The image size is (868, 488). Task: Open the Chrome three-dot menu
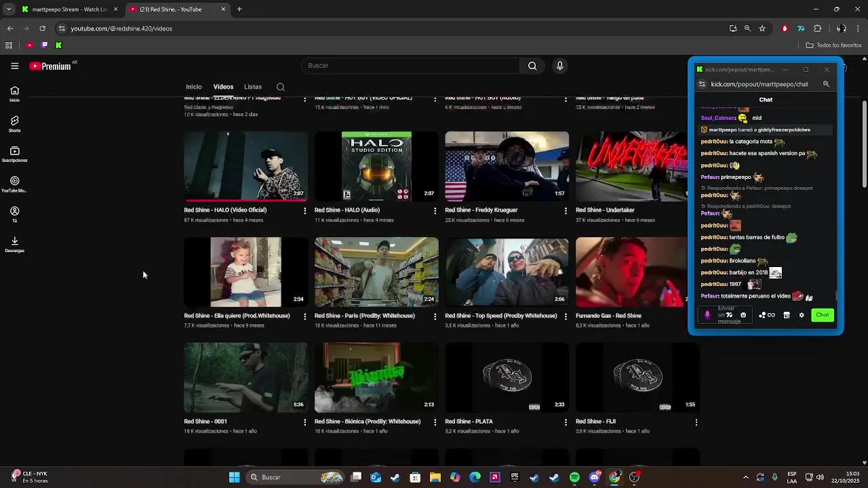coord(859,28)
